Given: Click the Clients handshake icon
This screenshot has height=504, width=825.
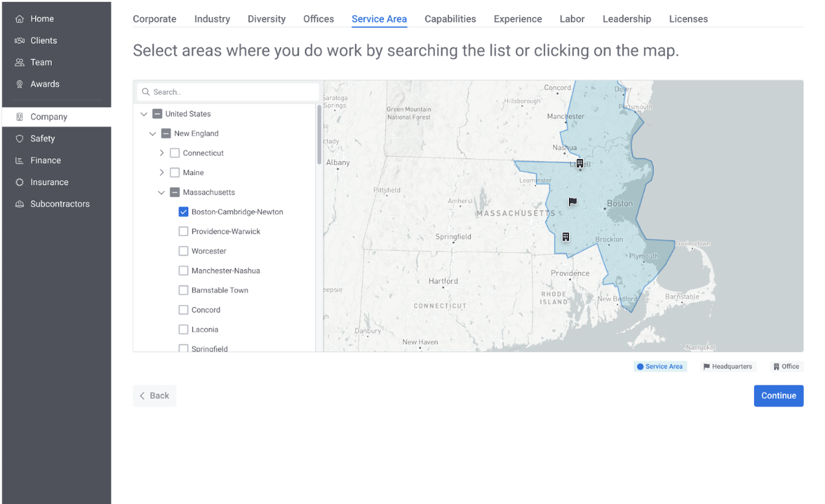Looking at the screenshot, I should (x=19, y=40).
